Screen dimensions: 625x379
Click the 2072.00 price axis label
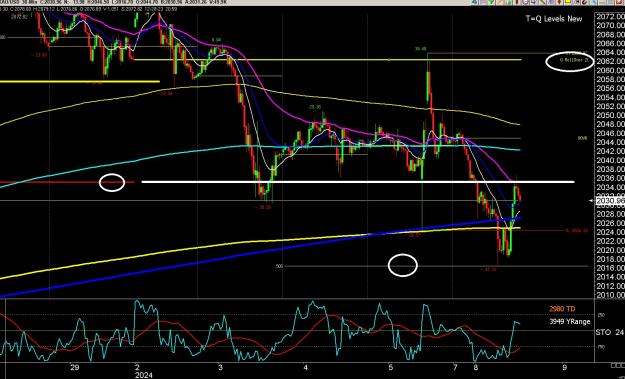(x=610, y=16)
